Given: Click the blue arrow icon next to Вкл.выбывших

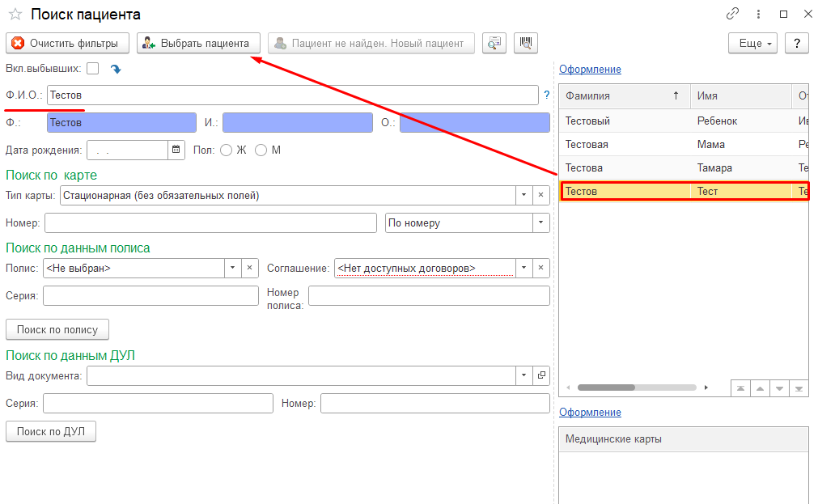Looking at the screenshot, I should tap(116, 69).
